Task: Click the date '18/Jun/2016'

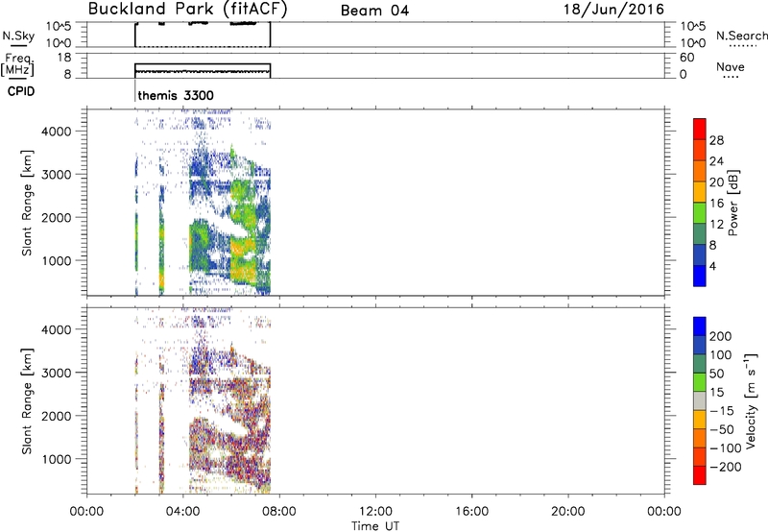Action: [x=613, y=10]
